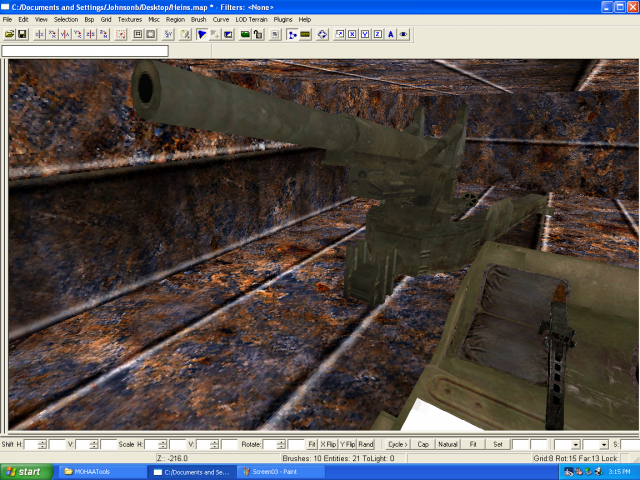The height and width of the screenshot is (480, 640).
Task: Click the Fit button between Natural and Set
Action: click(473, 444)
